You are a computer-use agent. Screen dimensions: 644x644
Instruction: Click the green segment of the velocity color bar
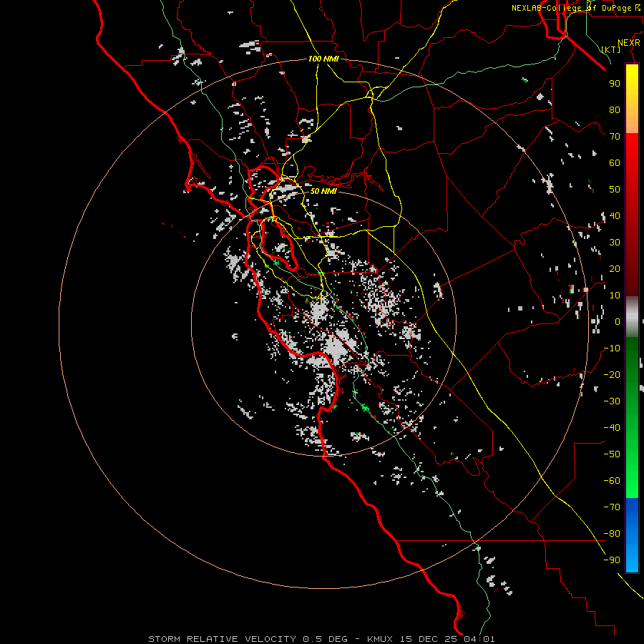point(632,418)
